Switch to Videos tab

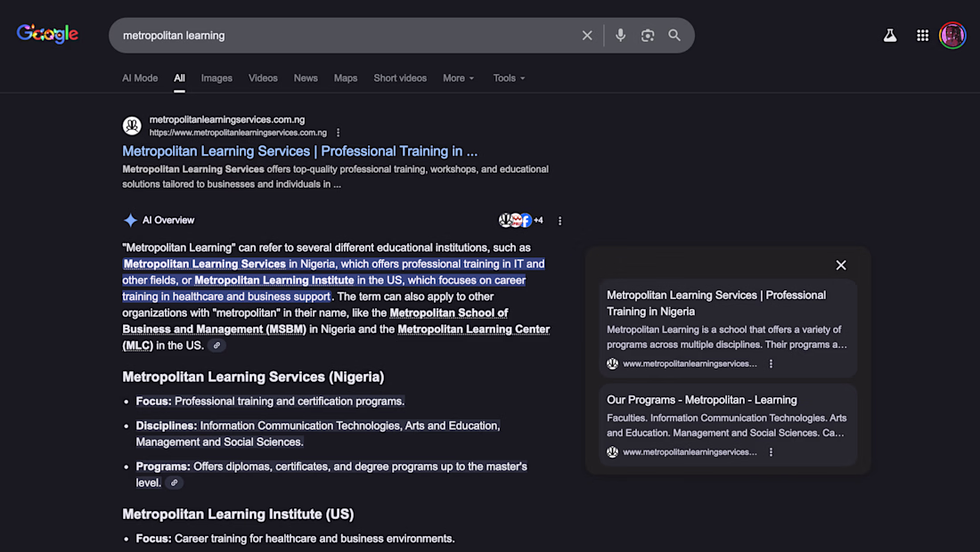click(263, 78)
